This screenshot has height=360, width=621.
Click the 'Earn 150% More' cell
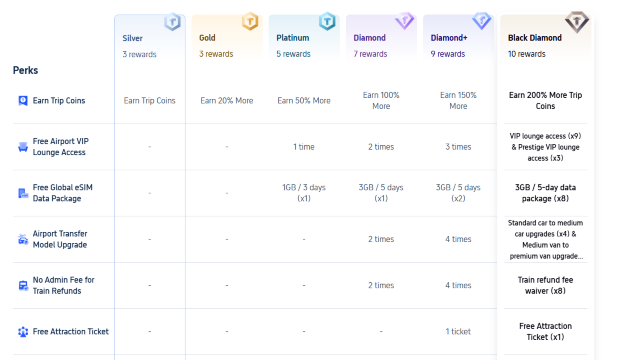coord(458,101)
